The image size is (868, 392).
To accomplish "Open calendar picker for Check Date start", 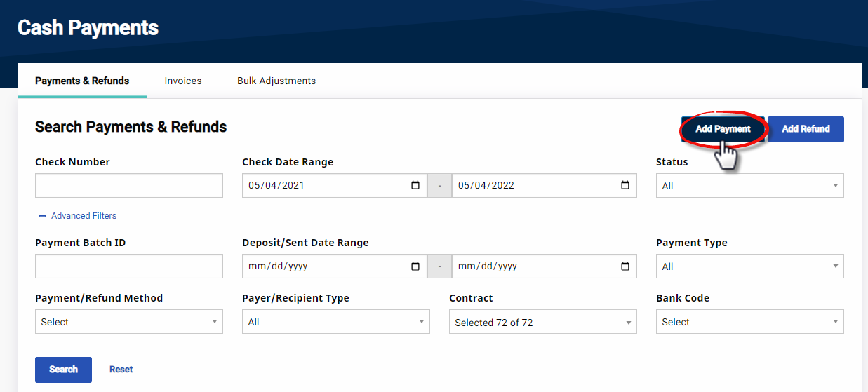I will (x=415, y=186).
